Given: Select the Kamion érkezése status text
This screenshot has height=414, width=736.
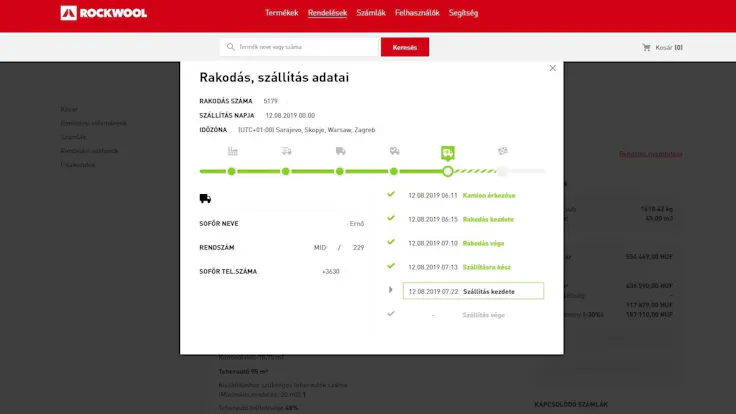Looking at the screenshot, I should tap(489, 195).
